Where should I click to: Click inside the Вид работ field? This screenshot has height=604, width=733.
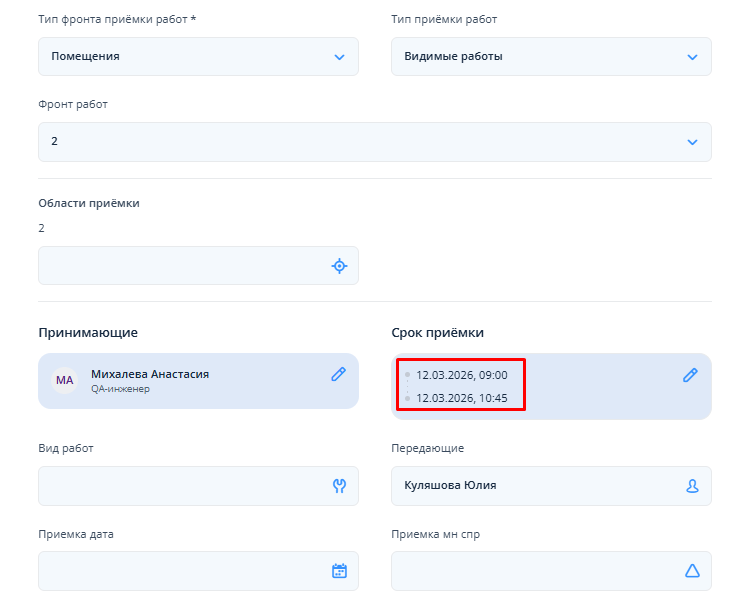180,486
